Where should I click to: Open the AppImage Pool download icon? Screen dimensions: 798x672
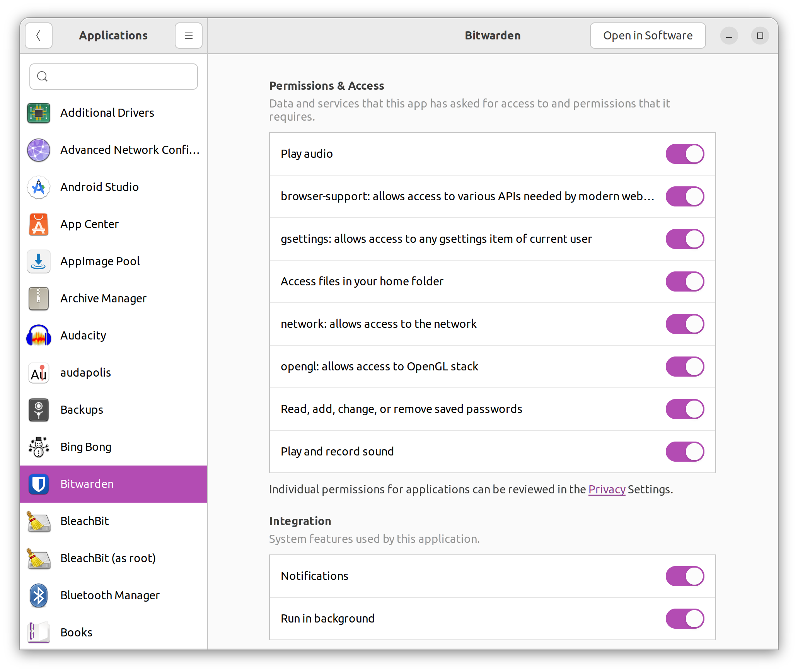(39, 261)
